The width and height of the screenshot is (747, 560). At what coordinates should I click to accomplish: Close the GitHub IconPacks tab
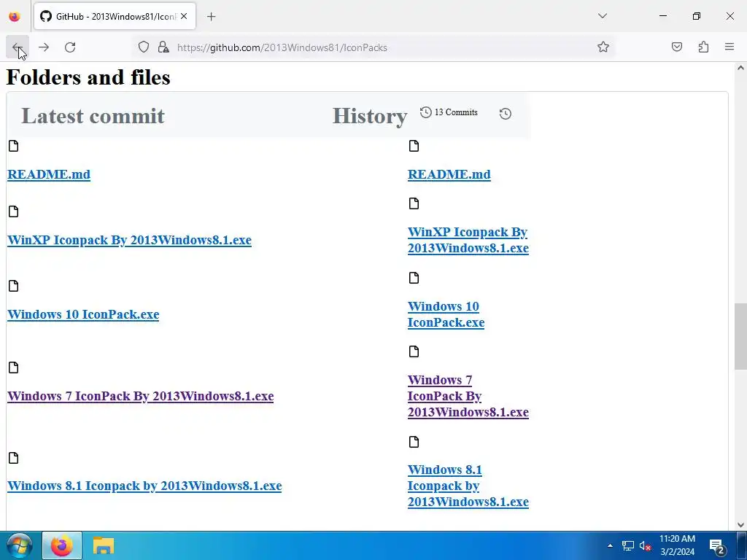(184, 16)
